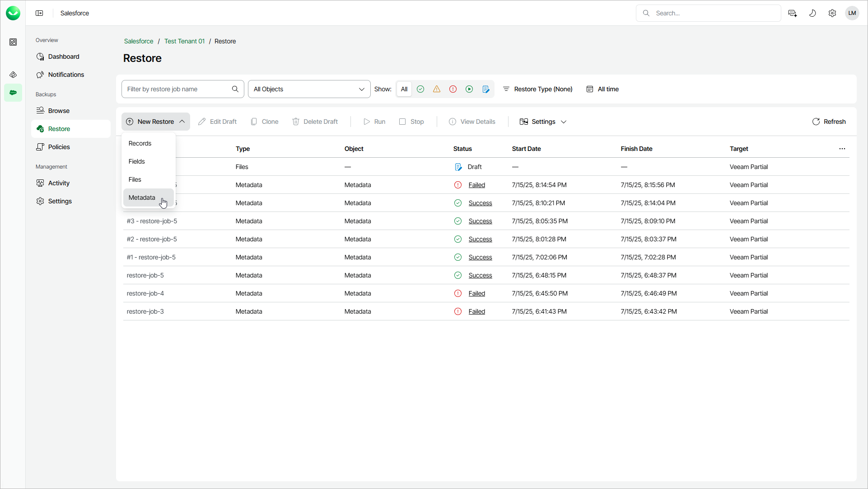Open Test Tenant 01 breadcrumb link
The height and width of the screenshot is (489, 868).
(x=184, y=41)
